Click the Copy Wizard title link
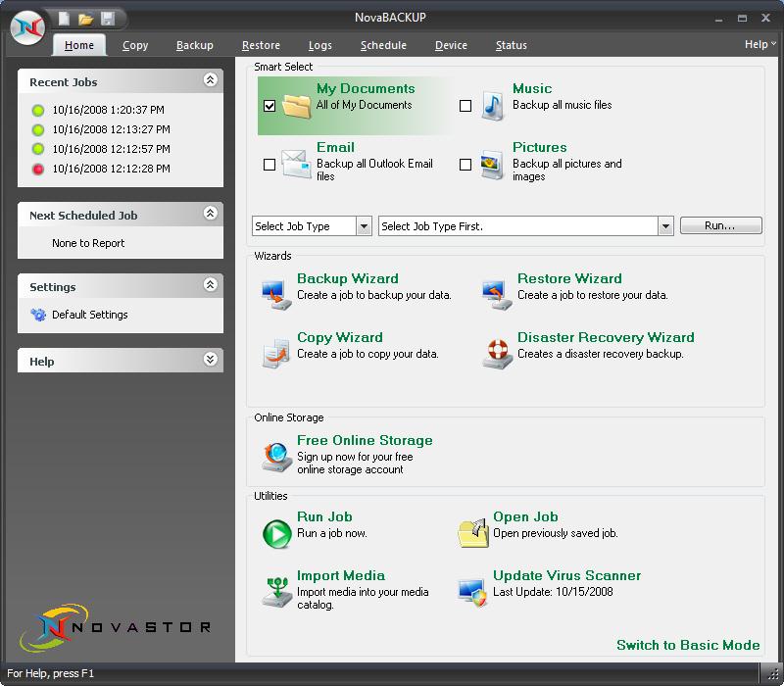 click(340, 337)
